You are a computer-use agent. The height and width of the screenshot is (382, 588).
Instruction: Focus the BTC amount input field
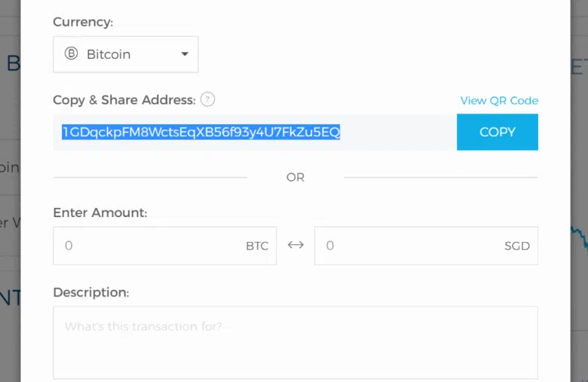coord(151,246)
